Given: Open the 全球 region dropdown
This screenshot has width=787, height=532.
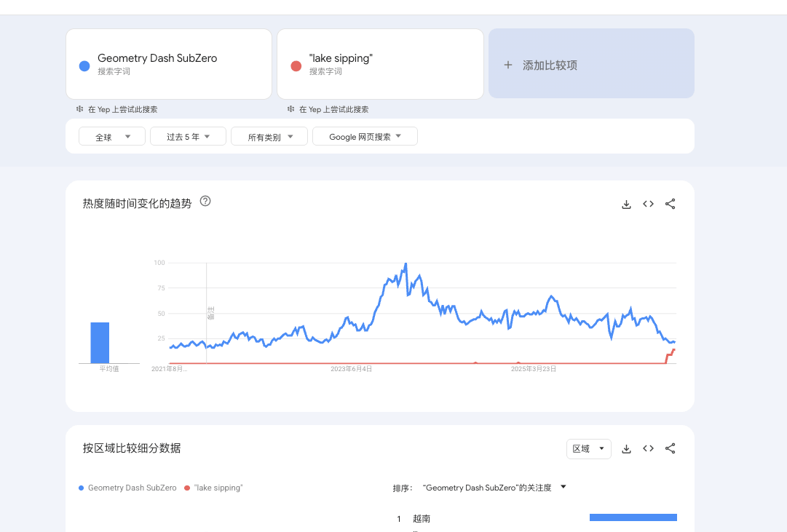Looking at the screenshot, I should (x=112, y=137).
